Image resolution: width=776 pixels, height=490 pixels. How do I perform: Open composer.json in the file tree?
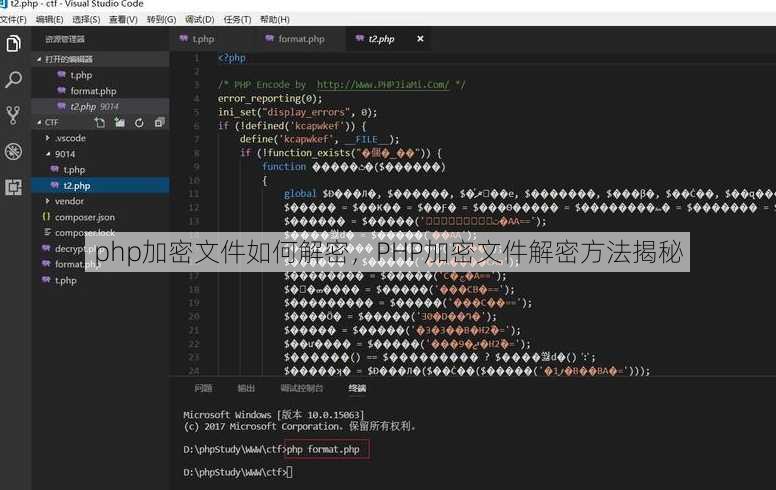[100, 217]
